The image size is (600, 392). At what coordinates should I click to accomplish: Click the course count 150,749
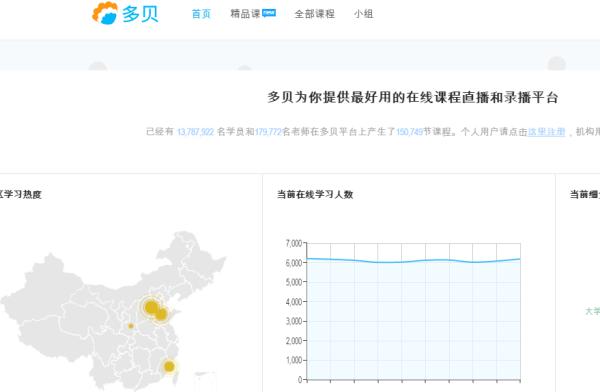pos(409,132)
